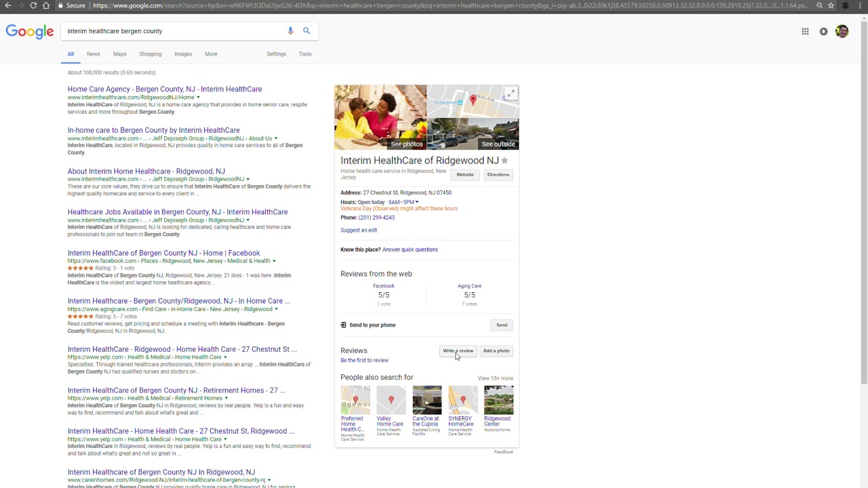Viewport: 868px width, 488px height.
Task: Open 'Healthcare Jobs Available in Bergen County' result
Action: coord(178,212)
